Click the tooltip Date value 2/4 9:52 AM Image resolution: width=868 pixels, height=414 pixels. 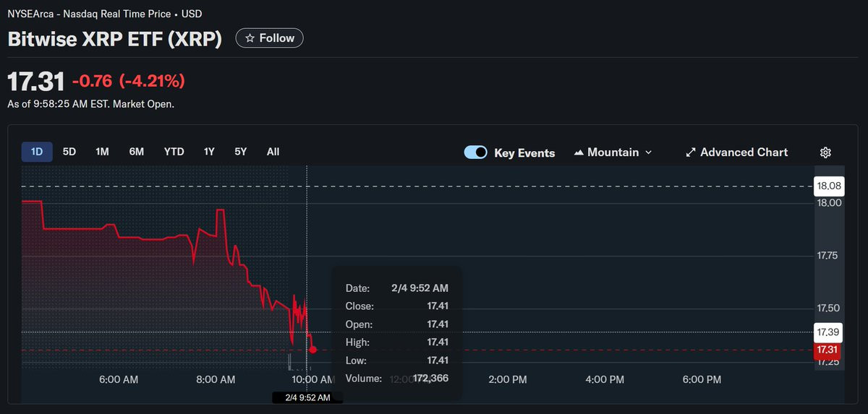421,288
